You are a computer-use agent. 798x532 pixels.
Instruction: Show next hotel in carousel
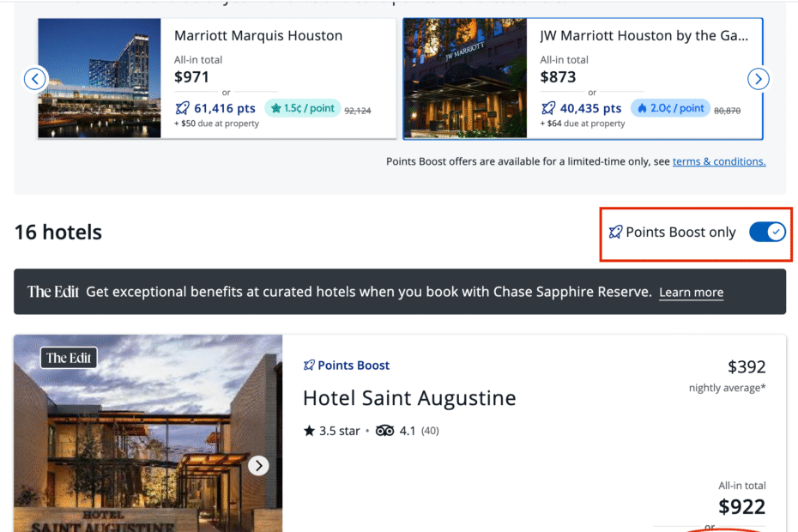pos(759,79)
